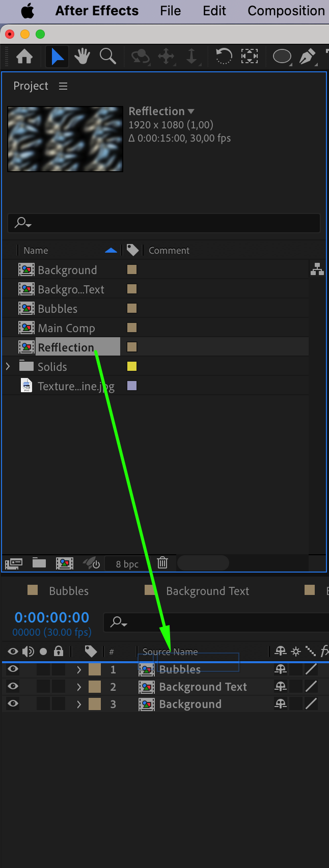Hide the Background layer in timeline
This screenshot has width=329, height=868.
point(13,704)
